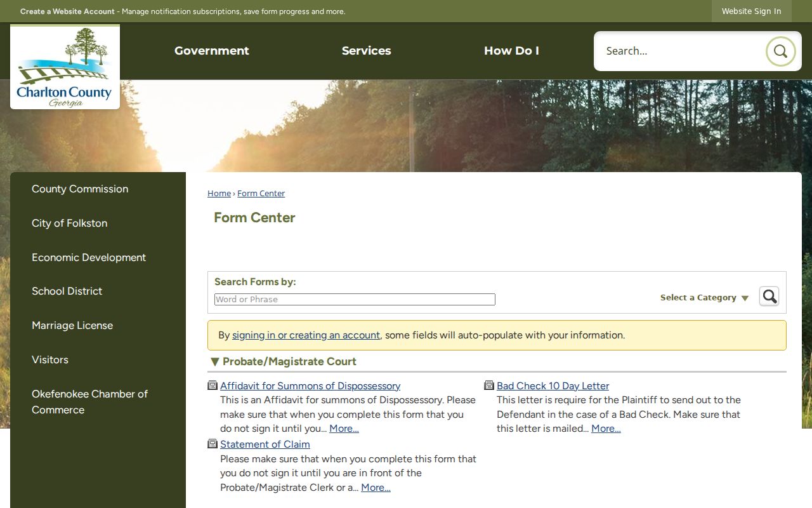The width and height of the screenshot is (812, 508).
Task: Click More link under Bad Check description
Action: click(606, 429)
